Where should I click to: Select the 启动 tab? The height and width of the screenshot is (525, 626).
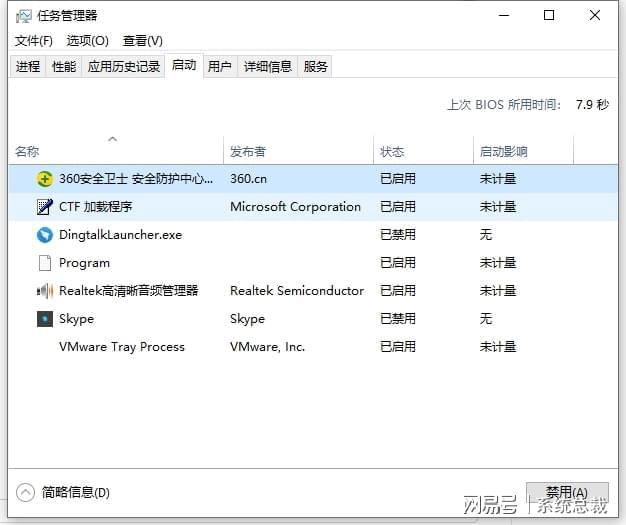[184, 65]
